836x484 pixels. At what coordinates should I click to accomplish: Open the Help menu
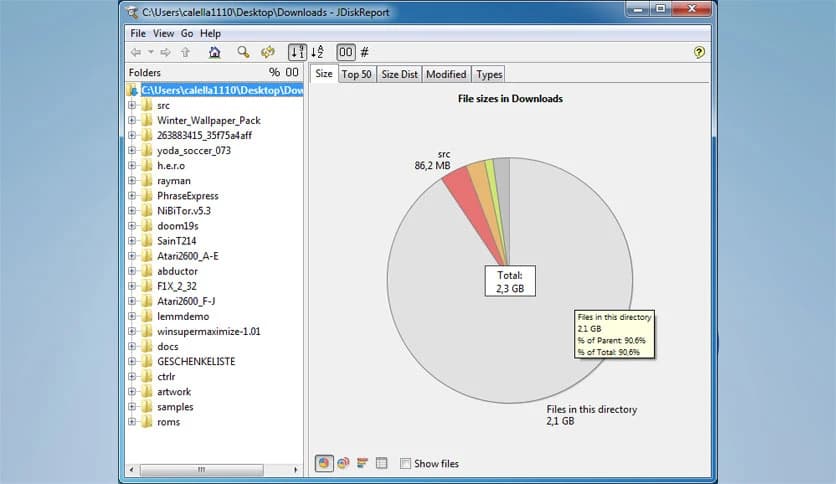point(210,34)
